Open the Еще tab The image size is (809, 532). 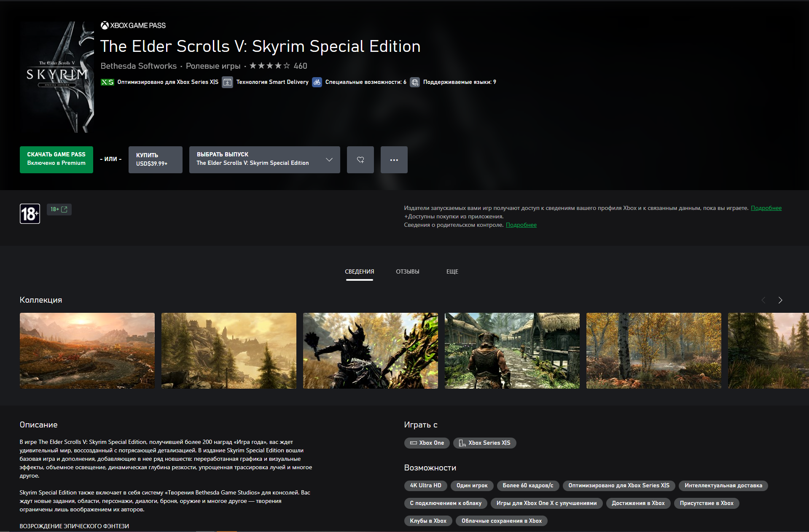[452, 271]
